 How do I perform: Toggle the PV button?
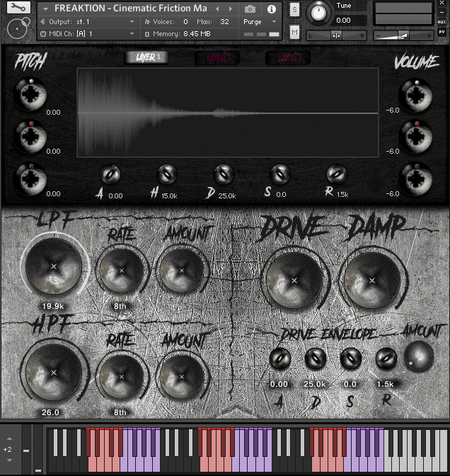click(442, 32)
